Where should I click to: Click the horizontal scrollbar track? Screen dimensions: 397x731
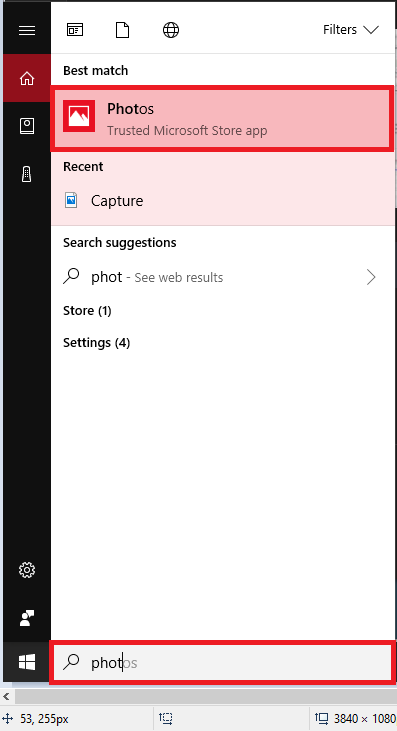pos(205,697)
